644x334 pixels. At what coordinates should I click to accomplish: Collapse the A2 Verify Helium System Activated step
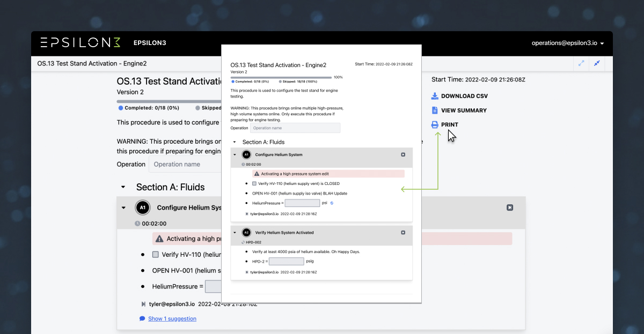tap(235, 233)
